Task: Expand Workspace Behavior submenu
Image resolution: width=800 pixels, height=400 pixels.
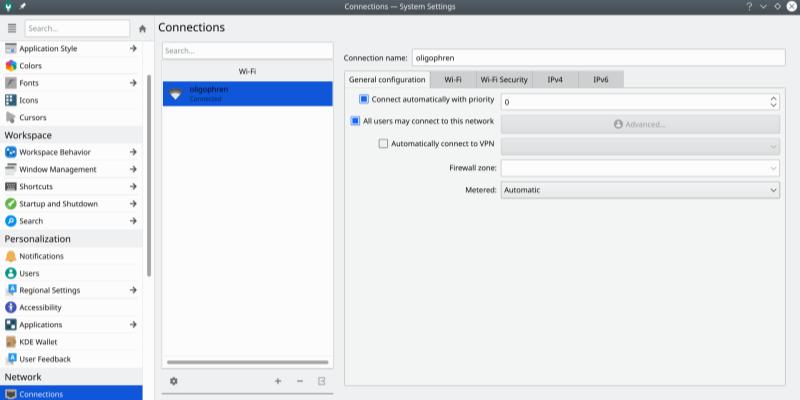Action: click(133, 152)
